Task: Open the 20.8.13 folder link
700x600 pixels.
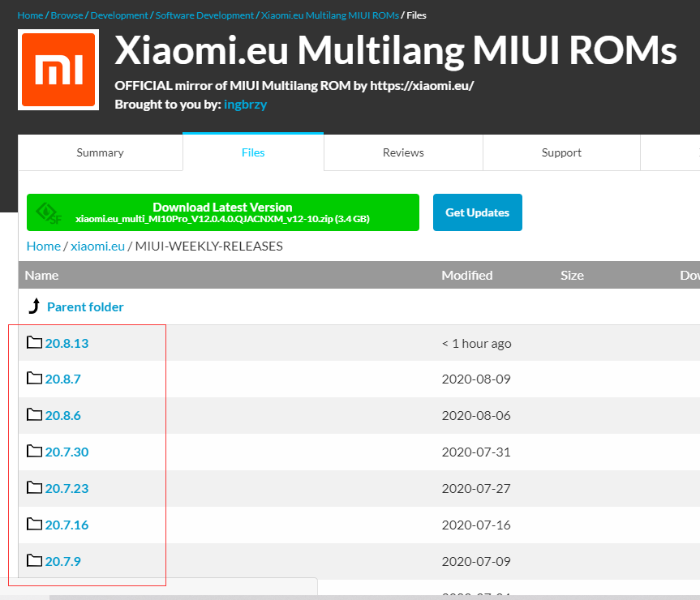Action: point(67,343)
